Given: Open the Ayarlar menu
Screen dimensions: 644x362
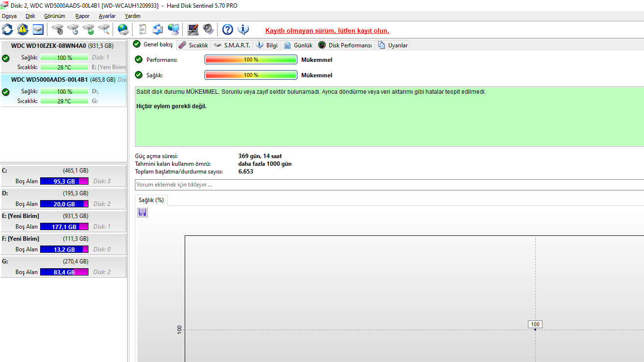Looking at the screenshot, I should coord(107,16).
